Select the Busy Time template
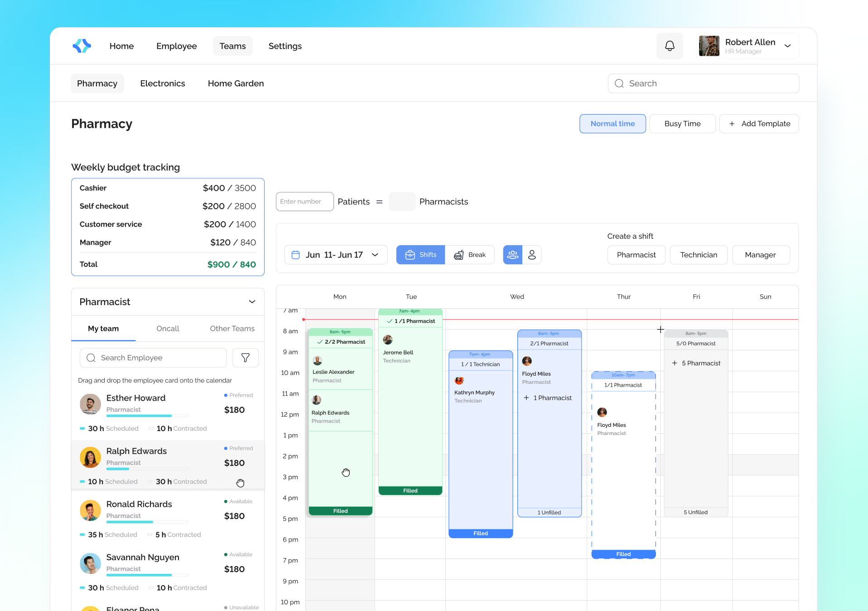868x611 pixels. pyautogui.click(x=682, y=124)
